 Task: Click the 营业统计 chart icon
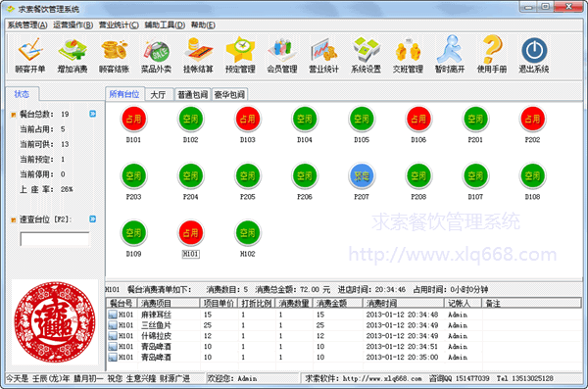tap(323, 55)
